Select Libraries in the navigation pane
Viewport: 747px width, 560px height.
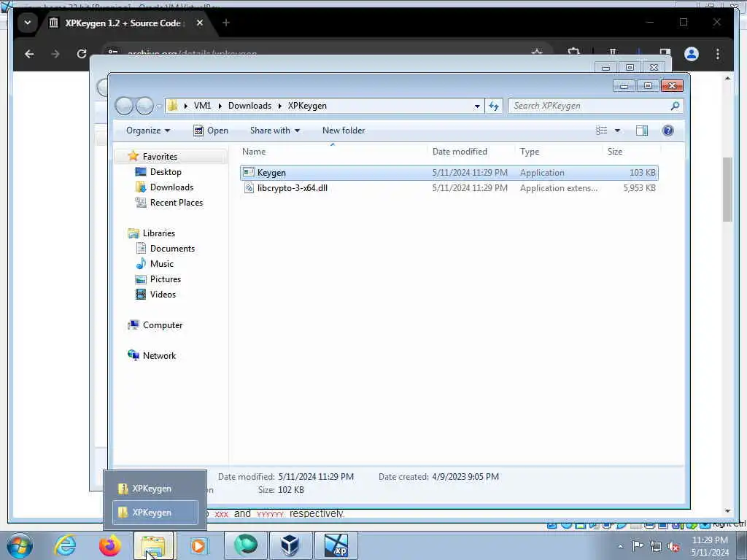[x=158, y=233]
